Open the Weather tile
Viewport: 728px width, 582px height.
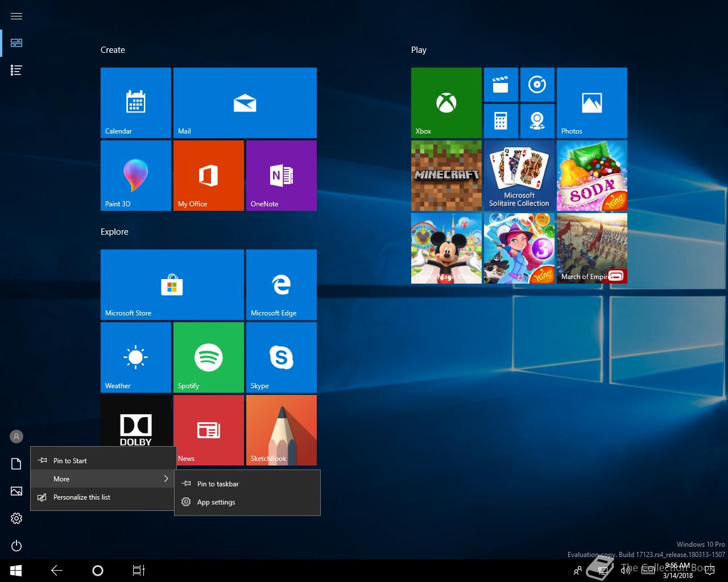coord(136,357)
